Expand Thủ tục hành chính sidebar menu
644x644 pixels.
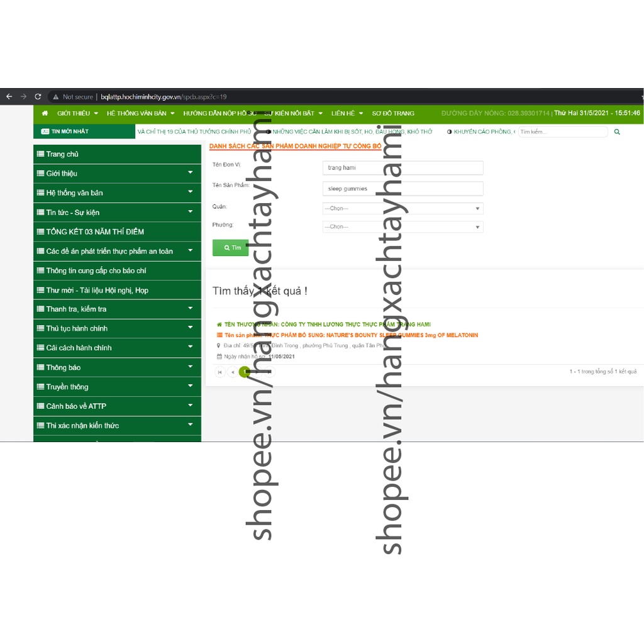(117, 328)
